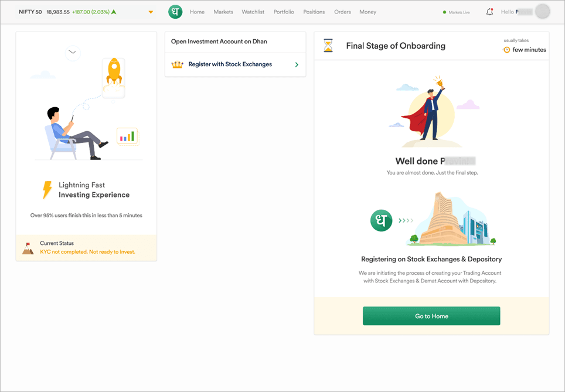Click the Markets Live status indicator
The height and width of the screenshot is (392, 565).
(x=457, y=12)
